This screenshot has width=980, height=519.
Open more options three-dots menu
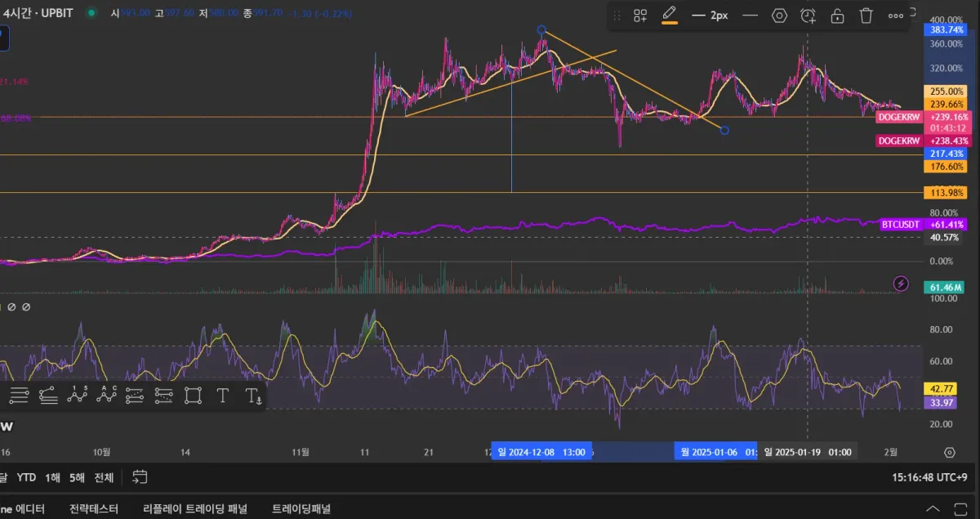[x=896, y=16]
